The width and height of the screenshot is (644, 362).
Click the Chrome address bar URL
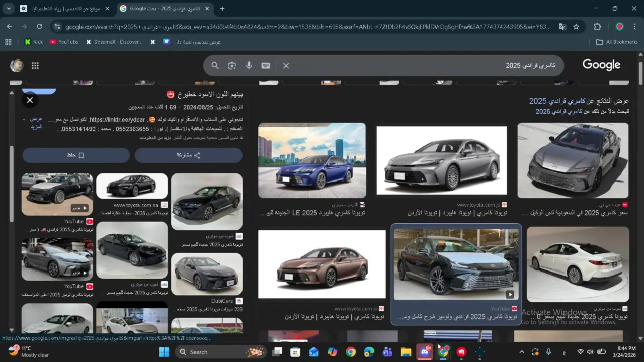tap(308, 27)
